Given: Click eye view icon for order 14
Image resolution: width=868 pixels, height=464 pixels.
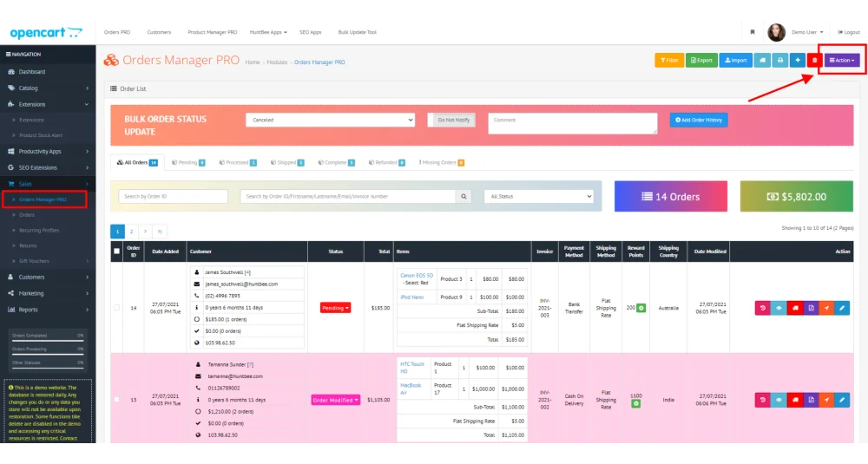Looking at the screenshot, I should click(x=779, y=308).
